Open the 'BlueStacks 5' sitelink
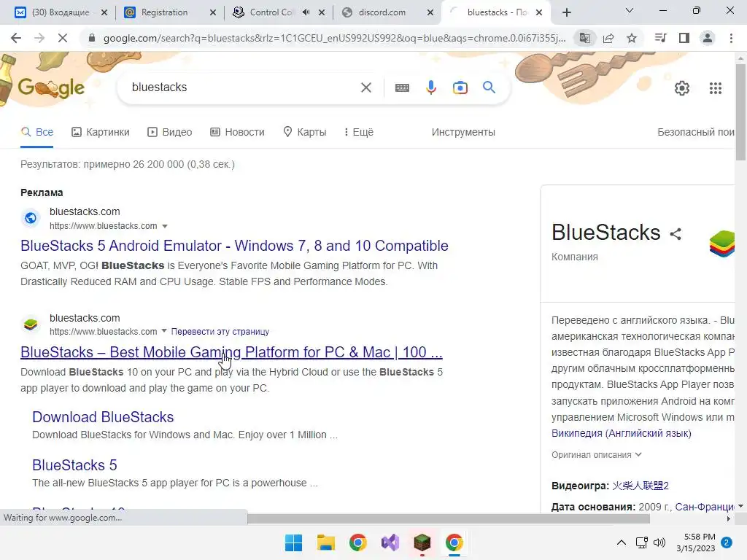 coord(75,465)
